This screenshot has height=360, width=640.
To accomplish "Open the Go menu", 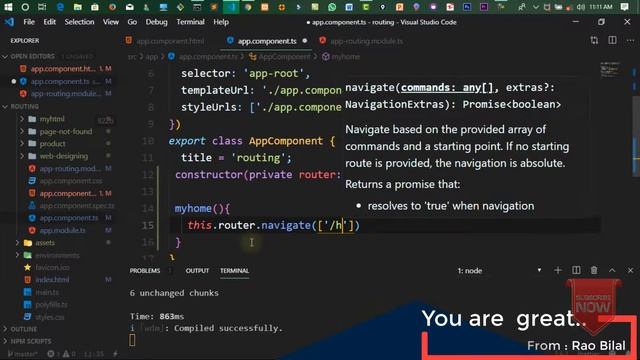I will [132, 22].
